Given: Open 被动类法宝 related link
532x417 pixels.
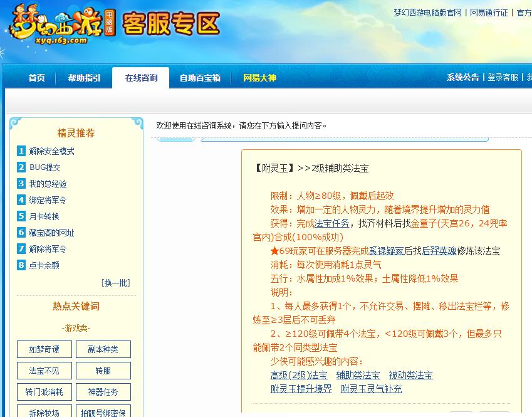Looking at the screenshot, I should click(410, 375).
